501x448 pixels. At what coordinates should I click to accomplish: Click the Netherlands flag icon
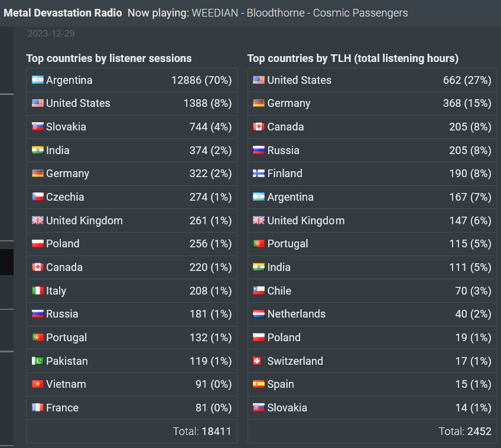(259, 314)
